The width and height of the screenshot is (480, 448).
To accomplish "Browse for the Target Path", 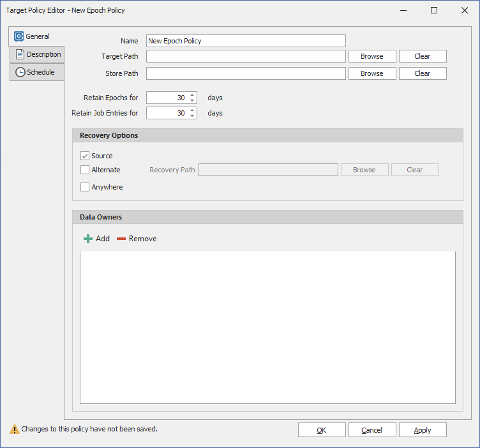I will pyautogui.click(x=372, y=56).
